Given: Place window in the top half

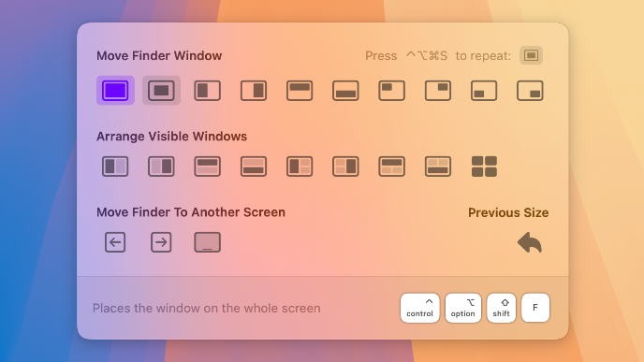Looking at the screenshot, I should [300, 91].
